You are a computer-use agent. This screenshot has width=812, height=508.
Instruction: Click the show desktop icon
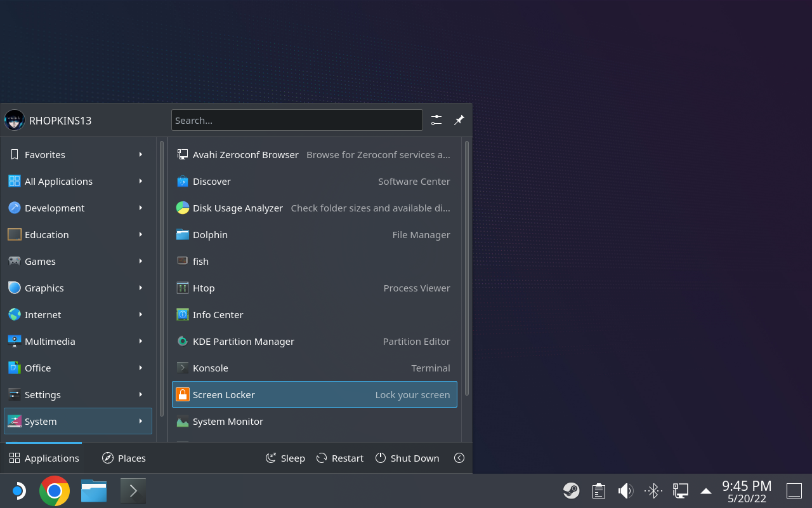coord(794,490)
